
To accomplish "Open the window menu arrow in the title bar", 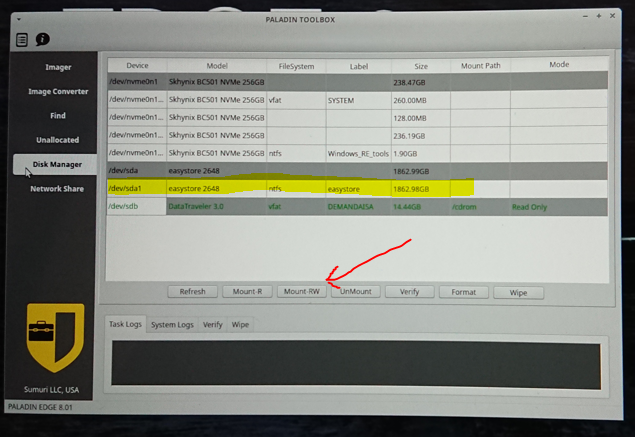I will click(19, 19).
